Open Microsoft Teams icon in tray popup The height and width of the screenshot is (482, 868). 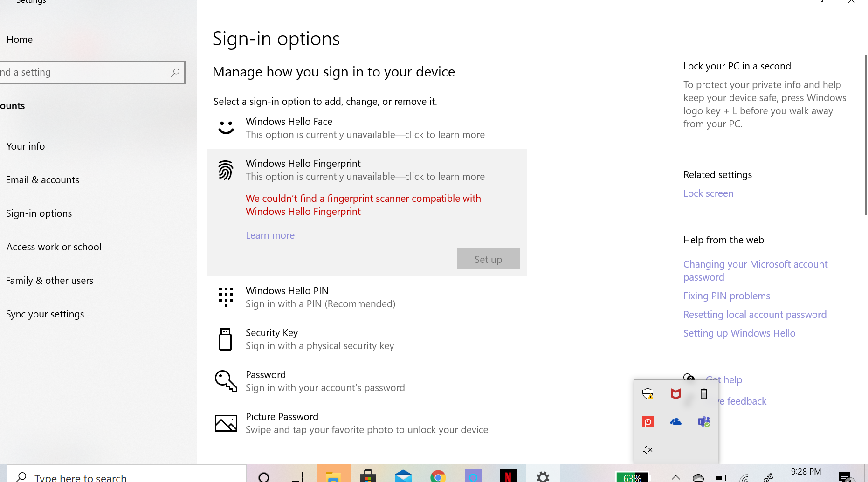[x=704, y=422]
